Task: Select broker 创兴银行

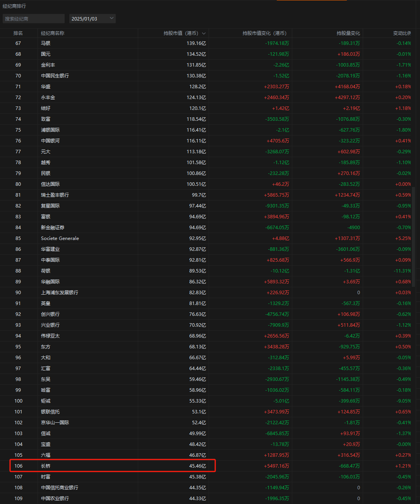Action: pyautogui.click(x=50, y=314)
